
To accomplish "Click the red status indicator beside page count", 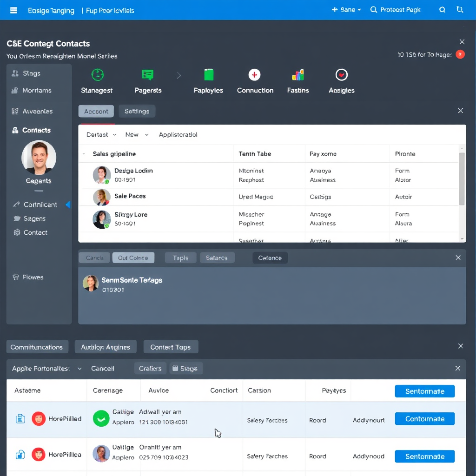I will click(460, 54).
